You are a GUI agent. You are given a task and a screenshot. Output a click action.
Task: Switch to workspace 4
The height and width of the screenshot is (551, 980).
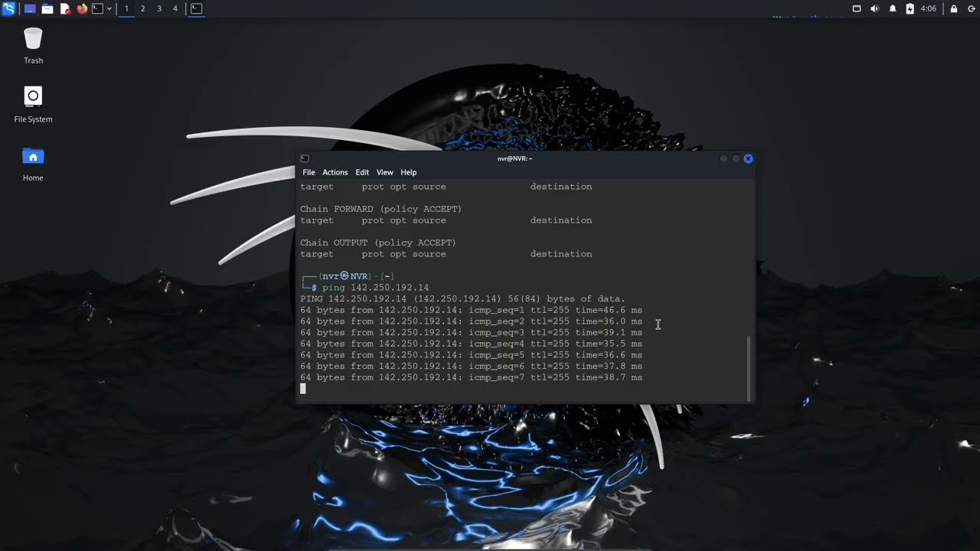pyautogui.click(x=175, y=8)
